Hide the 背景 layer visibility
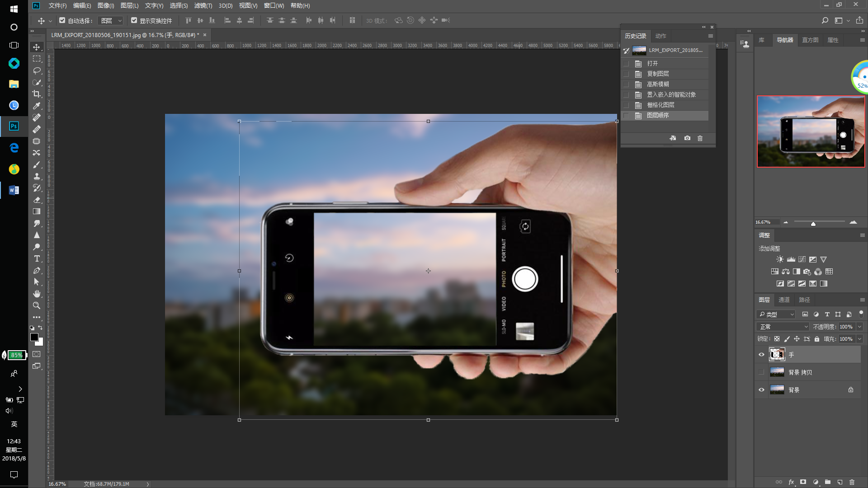Image resolution: width=868 pixels, height=488 pixels. pos(761,390)
